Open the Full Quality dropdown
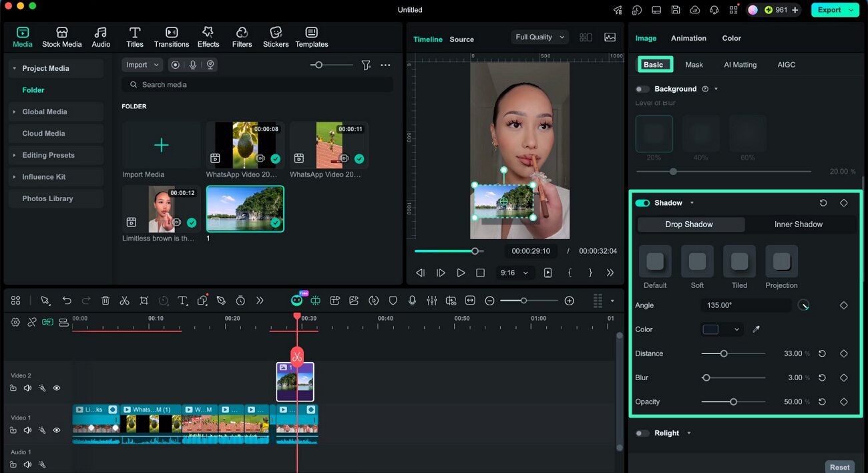The image size is (868, 473). coord(539,37)
